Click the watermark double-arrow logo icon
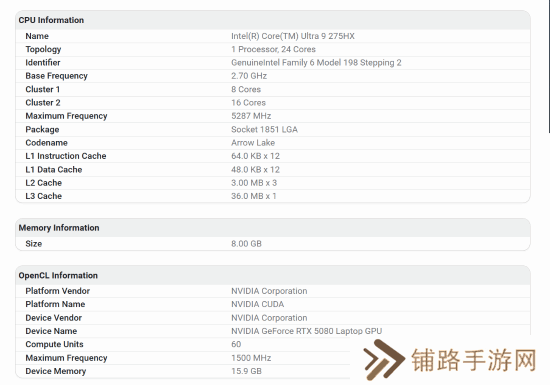Image resolution: width=550 pixels, height=385 pixels. click(x=384, y=359)
